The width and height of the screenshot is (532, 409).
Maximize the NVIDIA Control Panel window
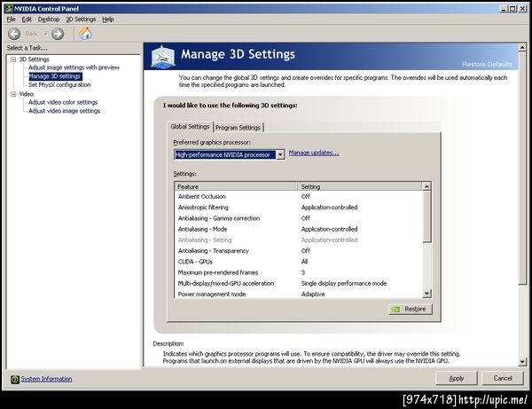512,9
